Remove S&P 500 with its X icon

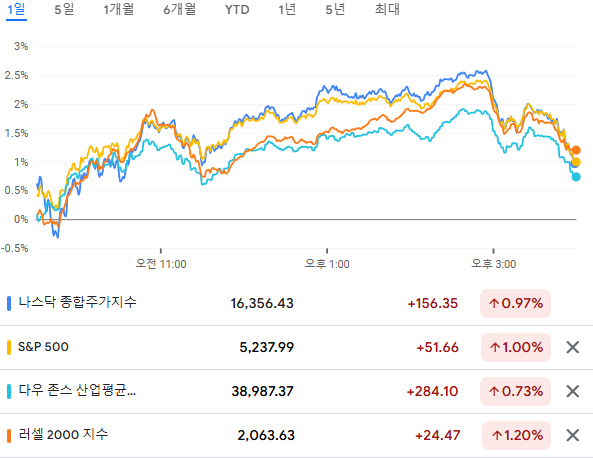click(x=573, y=347)
